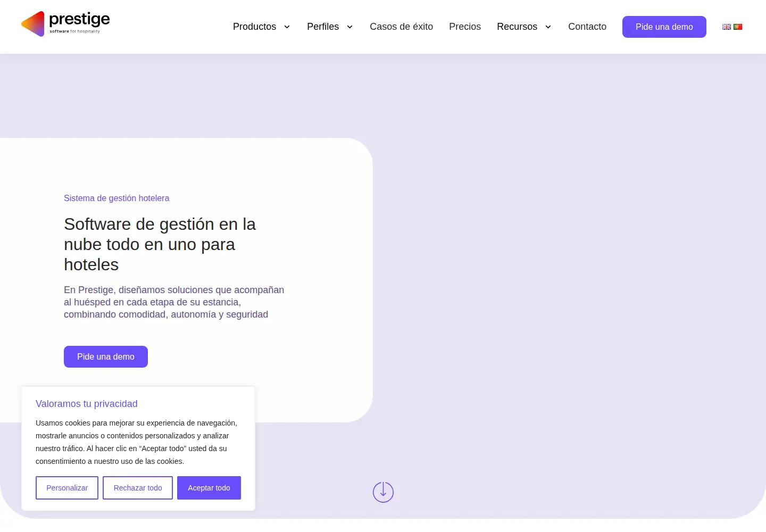Expand the Productos dropdown chevron
766x532 pixels.
pyautogui.click(x=287, y=27)
